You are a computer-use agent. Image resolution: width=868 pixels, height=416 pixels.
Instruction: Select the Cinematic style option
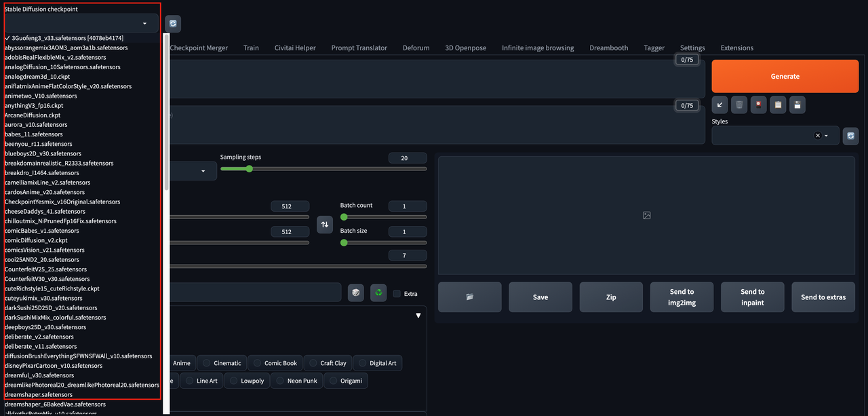point(222,363)
